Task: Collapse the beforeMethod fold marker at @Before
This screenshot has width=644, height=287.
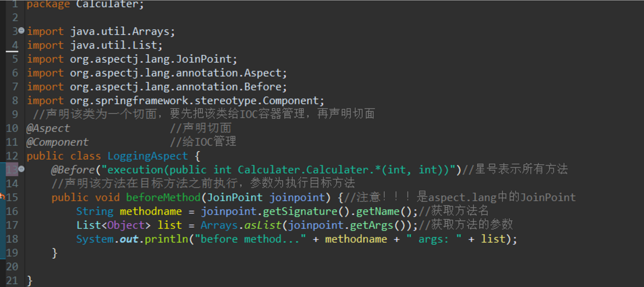Action: [x=21, y=169]
